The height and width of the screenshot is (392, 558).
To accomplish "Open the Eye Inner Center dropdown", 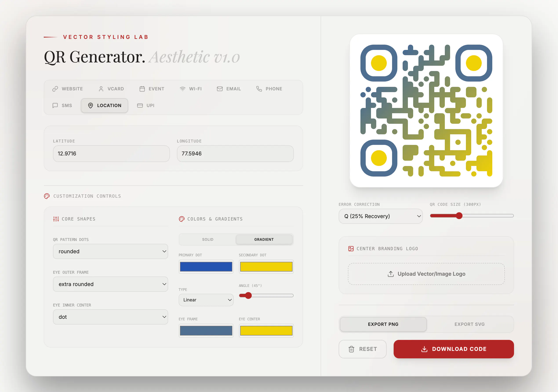I will click(111, 317).
